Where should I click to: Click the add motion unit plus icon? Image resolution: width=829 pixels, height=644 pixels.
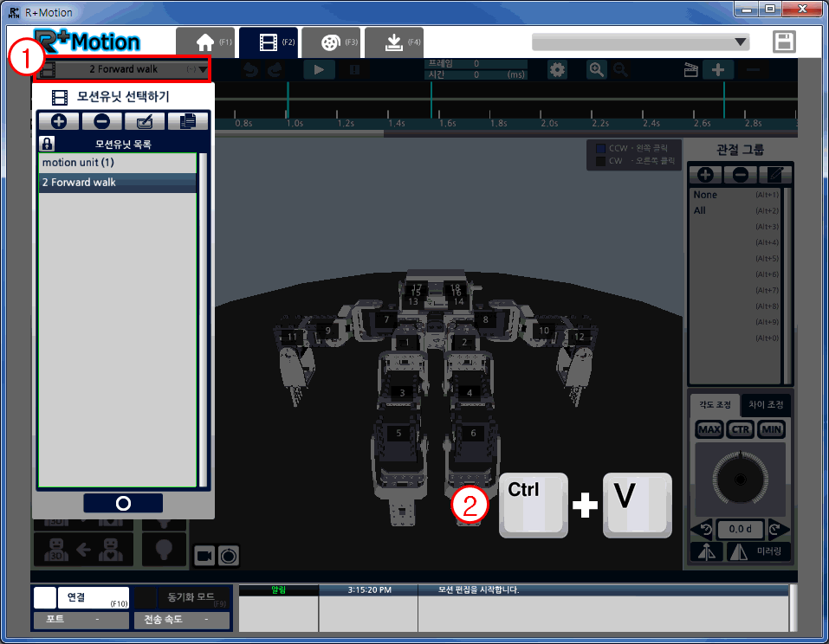click(59, 122)
